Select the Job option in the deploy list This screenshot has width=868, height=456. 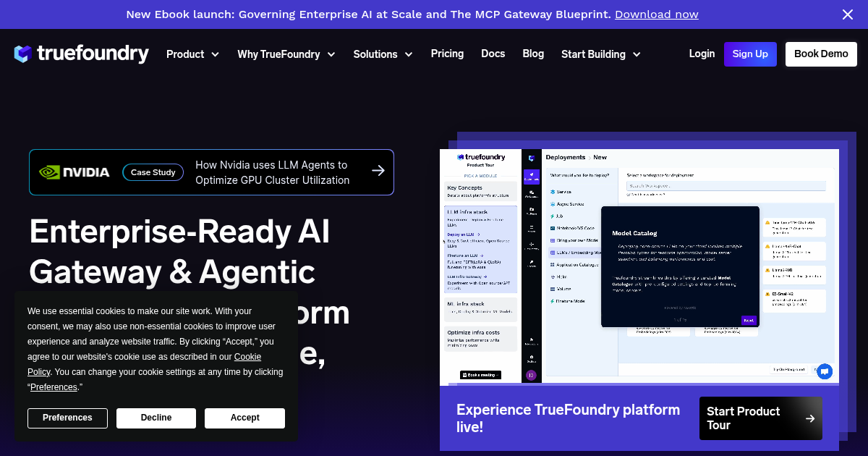click(x=556, y=216)
